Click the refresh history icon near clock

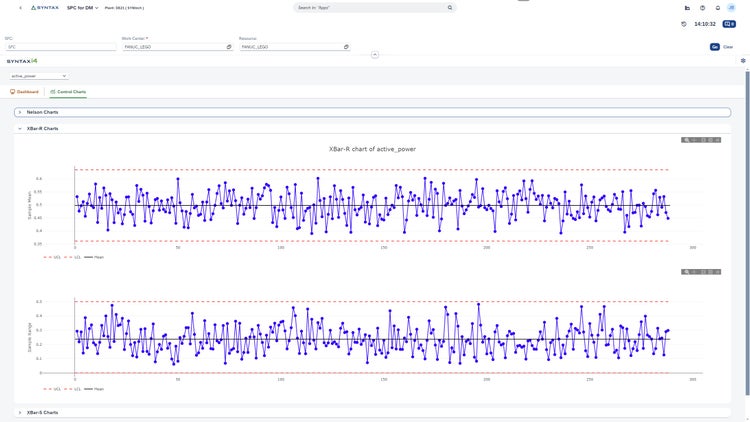[x=684, y=24]
